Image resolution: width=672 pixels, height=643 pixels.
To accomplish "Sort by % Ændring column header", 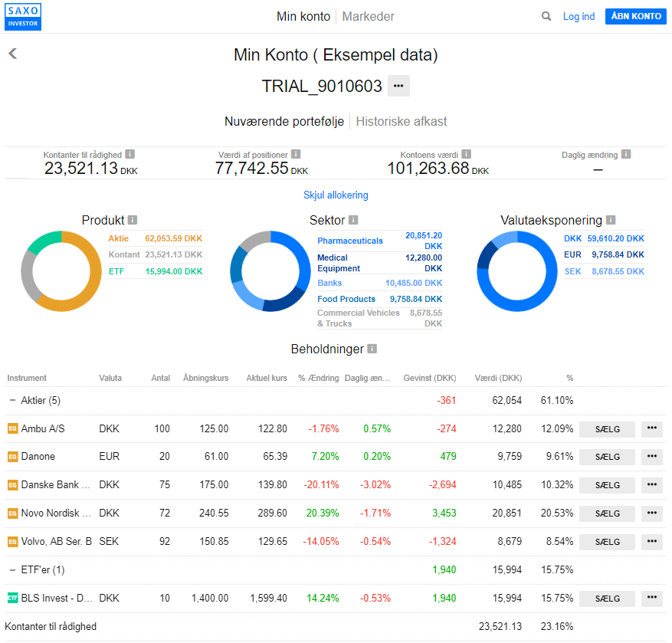I will [x=319, y=378].
